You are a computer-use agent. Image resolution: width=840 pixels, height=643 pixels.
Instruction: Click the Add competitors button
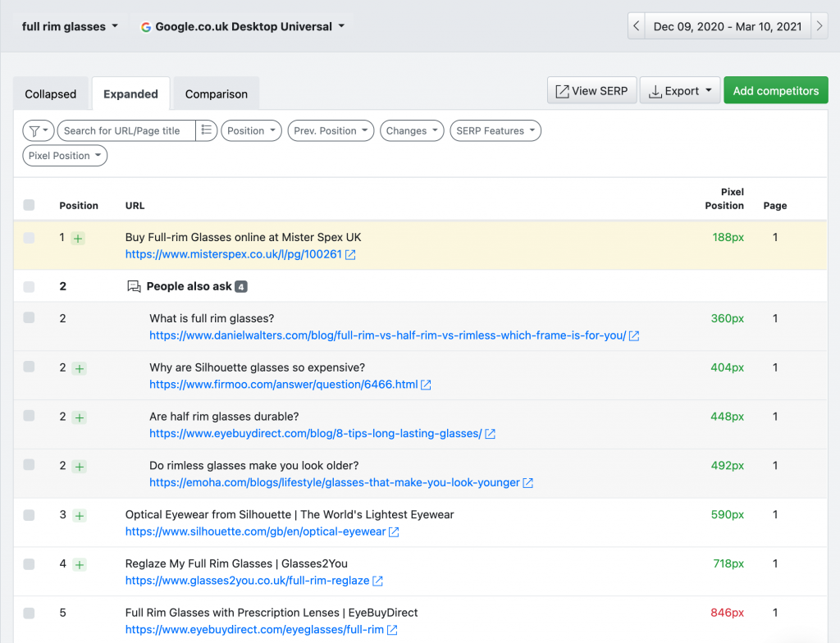pyautogui.click(x=776, y=90)
